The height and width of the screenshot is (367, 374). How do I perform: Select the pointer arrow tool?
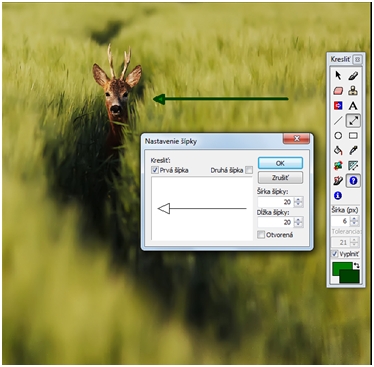(338, 76)
